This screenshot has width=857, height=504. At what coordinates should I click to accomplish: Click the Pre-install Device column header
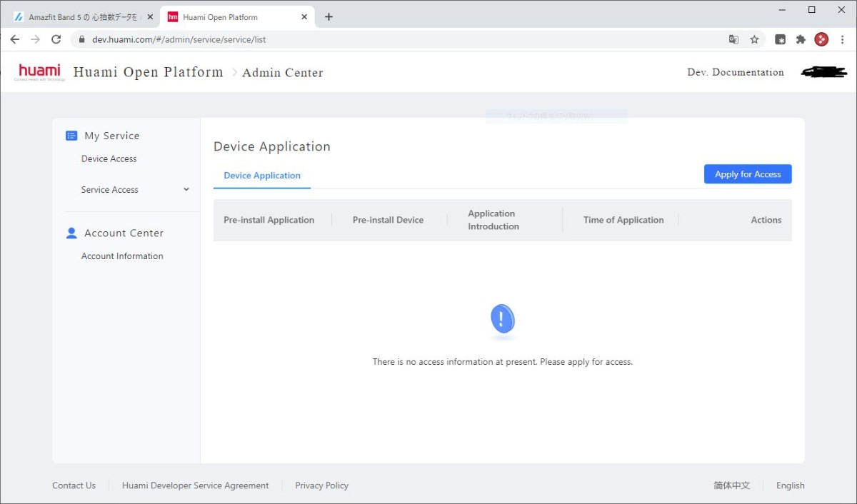[x=388, y=220]
